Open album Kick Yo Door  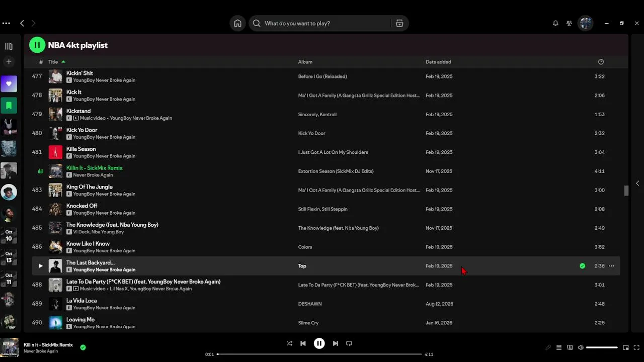click(x=312, y=133)
